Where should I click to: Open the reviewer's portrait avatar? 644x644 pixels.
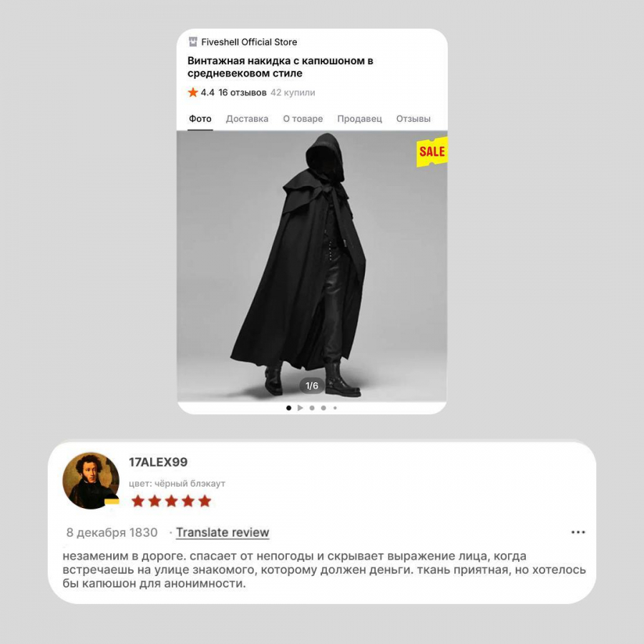pyautogui.click(x=91, y=481)
